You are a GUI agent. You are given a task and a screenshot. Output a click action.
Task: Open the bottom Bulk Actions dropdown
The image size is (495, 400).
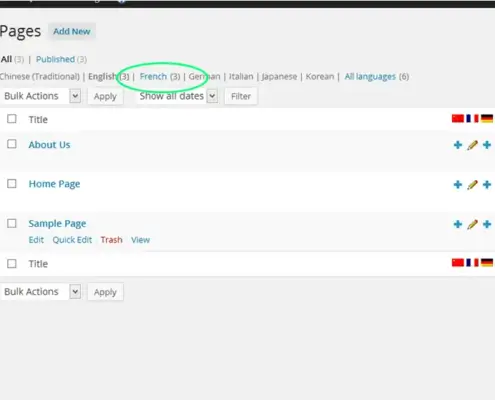(41, 292)
